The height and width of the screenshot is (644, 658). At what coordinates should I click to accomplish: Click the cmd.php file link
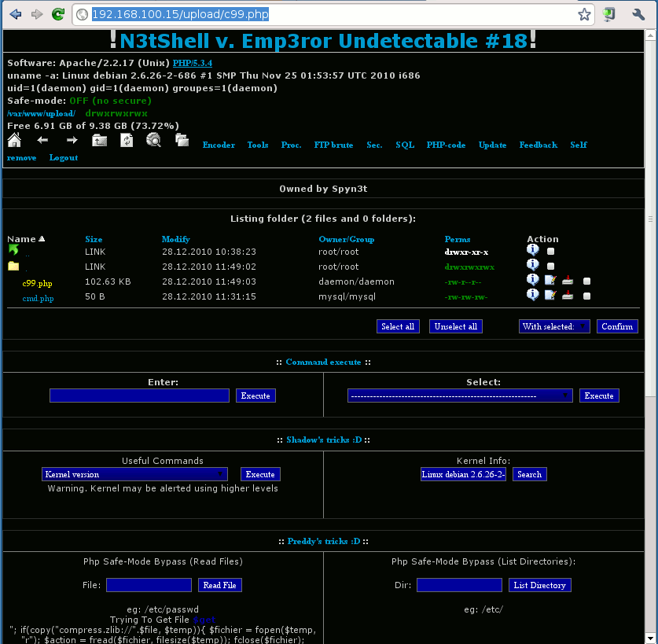[38, 299]
